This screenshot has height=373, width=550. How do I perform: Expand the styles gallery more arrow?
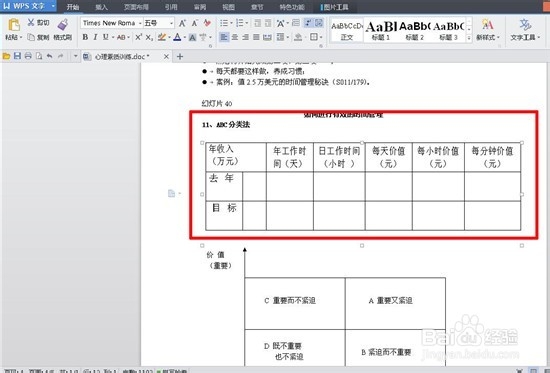point(469,37)
